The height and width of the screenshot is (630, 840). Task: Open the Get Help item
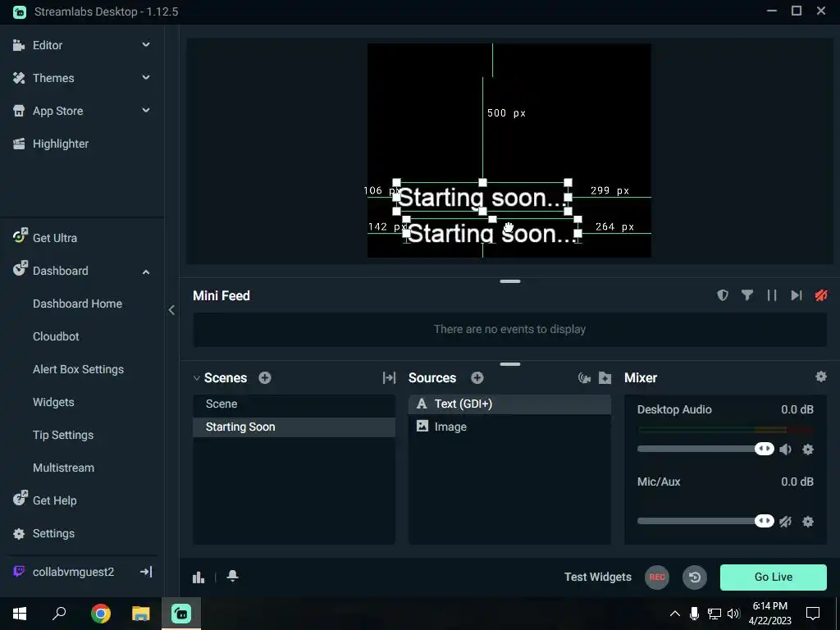(54, 500)
